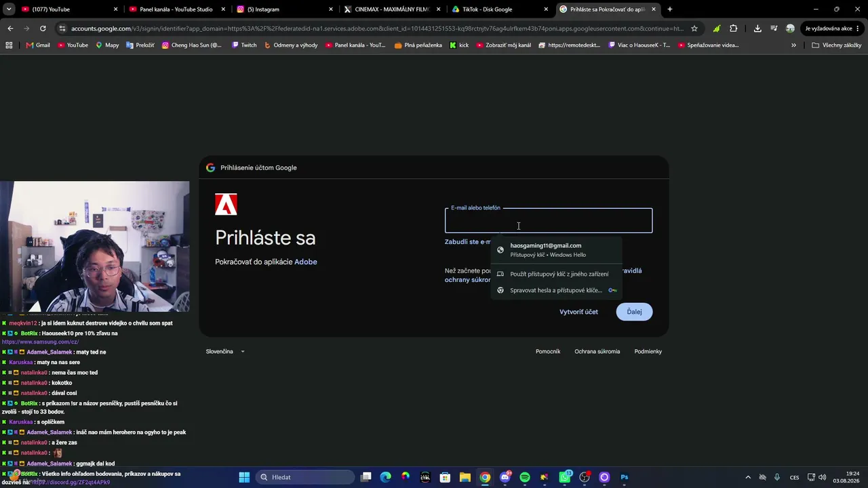
Task: Switch to the (1077) YouTube tab
Action: [69, 9]
